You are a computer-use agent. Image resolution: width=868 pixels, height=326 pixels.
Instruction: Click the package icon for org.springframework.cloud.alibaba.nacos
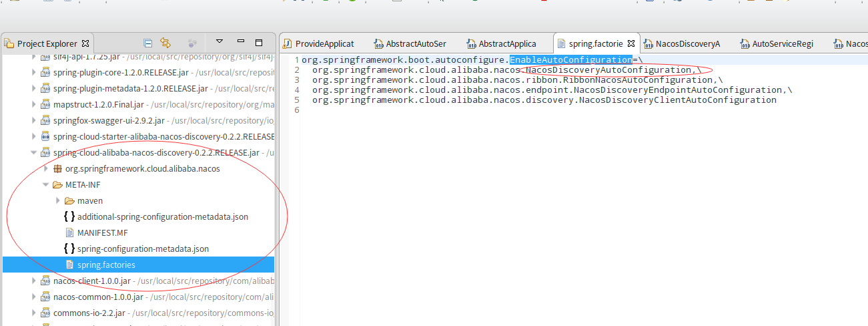[58, 168]
